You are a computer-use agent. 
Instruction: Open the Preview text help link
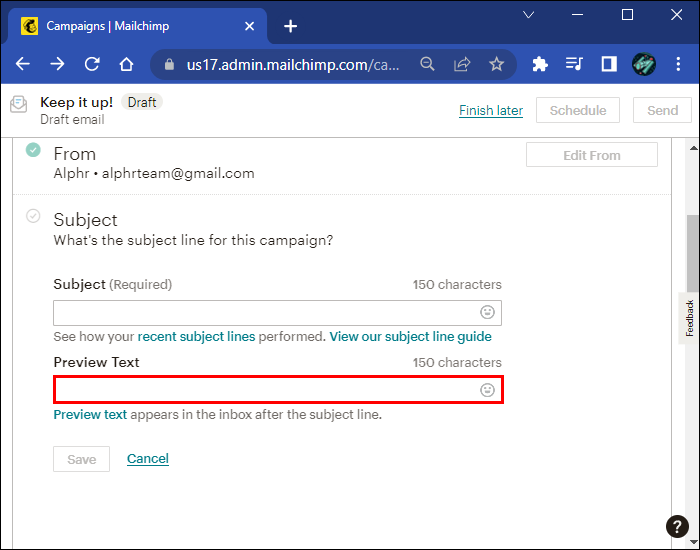tap(90, 414)
